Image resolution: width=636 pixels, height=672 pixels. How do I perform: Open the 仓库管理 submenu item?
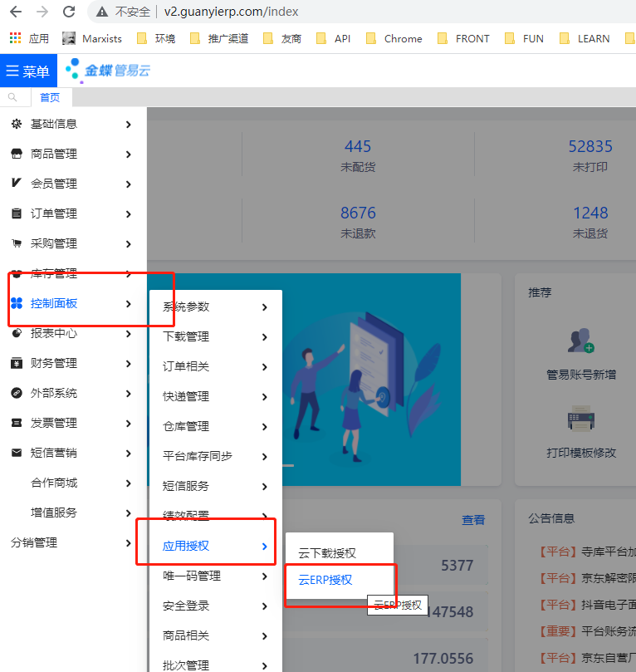215,426
